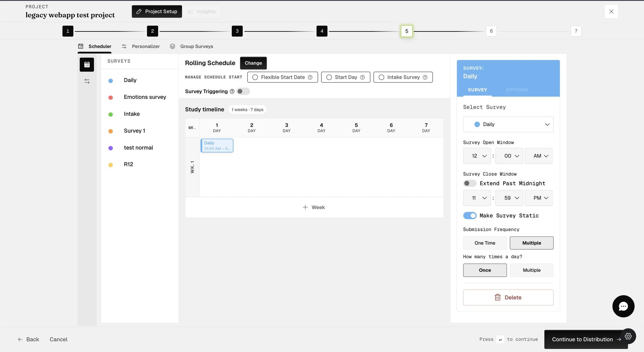Choose Multiple under How many times a day
This screenshot has height=352, width=644.
tap(531, 270)
